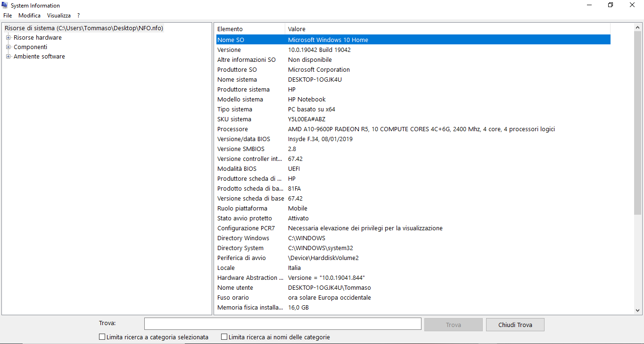Select the Ruolo piattaforma row
This screenshot has height=344, width=644.
pyautogui.click(x=413, y=208)
